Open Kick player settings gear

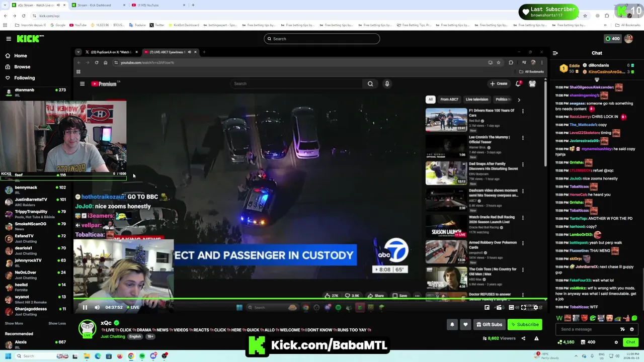click(535, 307)
